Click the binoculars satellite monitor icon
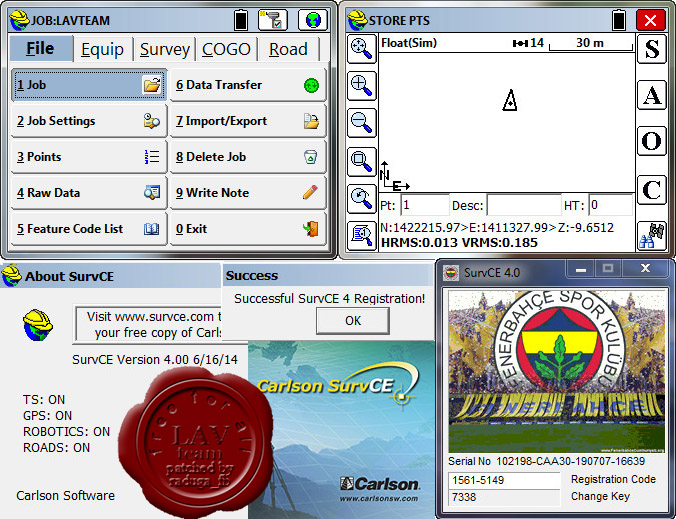This screenshot has height=519, width=676. pos(651,236)
